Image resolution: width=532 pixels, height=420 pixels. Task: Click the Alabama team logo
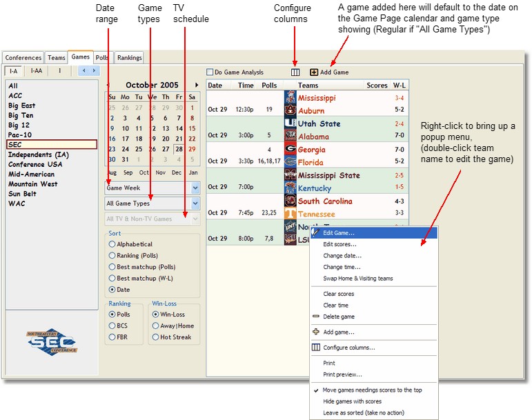point(290,136)
